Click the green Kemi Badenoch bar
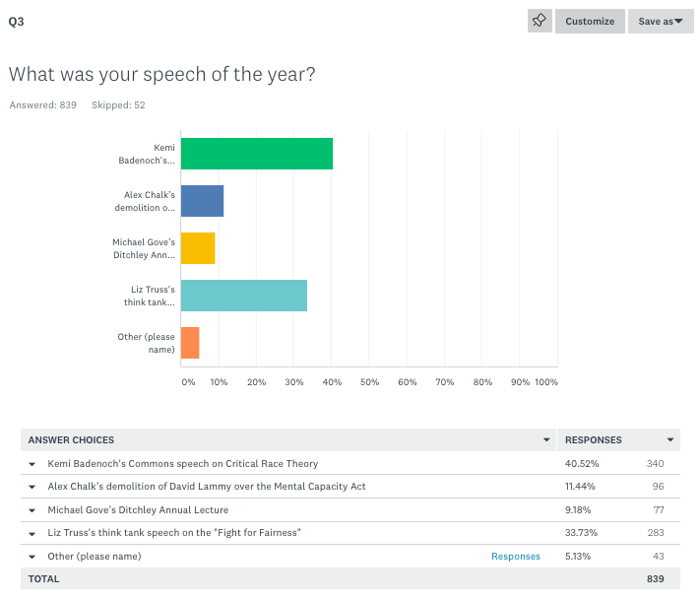The height and width of the screenshot is (600, 700). [256, 154]
